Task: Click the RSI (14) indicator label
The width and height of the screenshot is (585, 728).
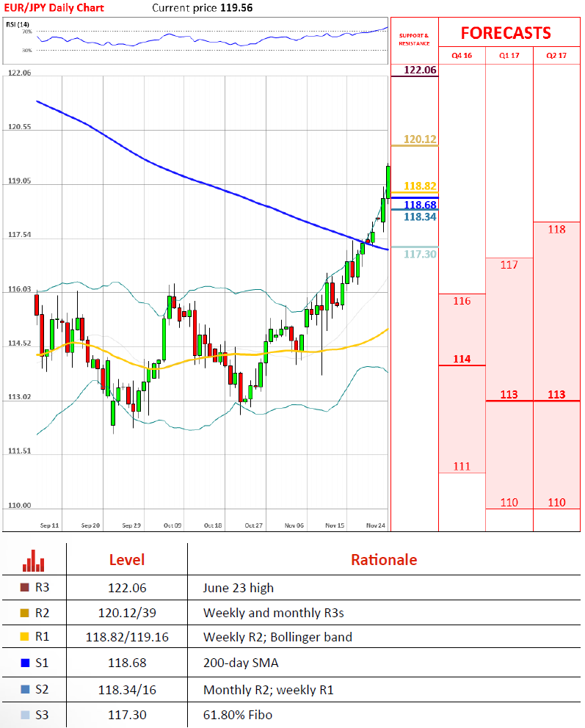Action: point(18,25)
